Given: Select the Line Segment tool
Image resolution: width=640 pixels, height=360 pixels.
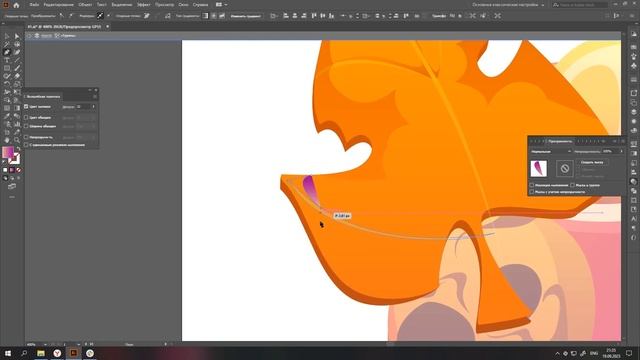Looking at the screenshot, I should coord(17,60).
